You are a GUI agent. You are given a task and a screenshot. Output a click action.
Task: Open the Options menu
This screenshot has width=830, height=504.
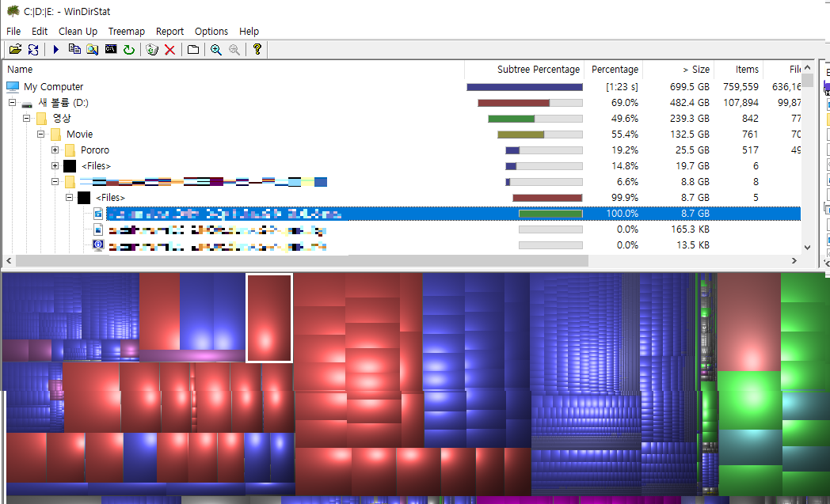(211, 31)
